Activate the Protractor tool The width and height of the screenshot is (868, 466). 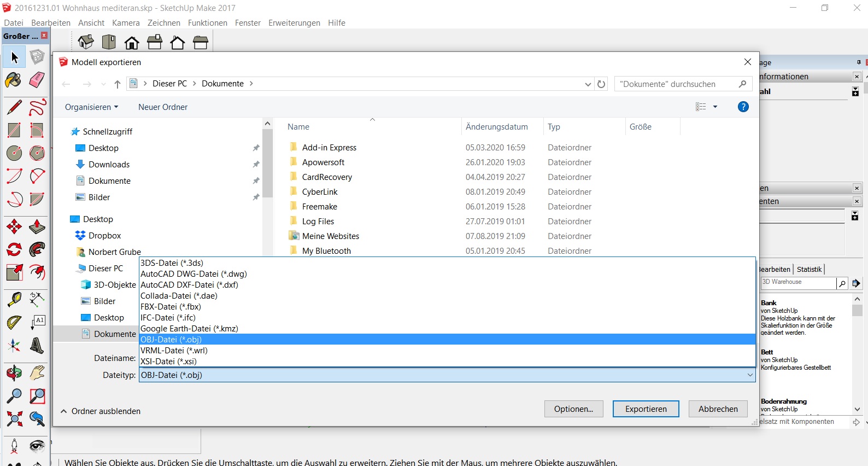coord(14,322)
